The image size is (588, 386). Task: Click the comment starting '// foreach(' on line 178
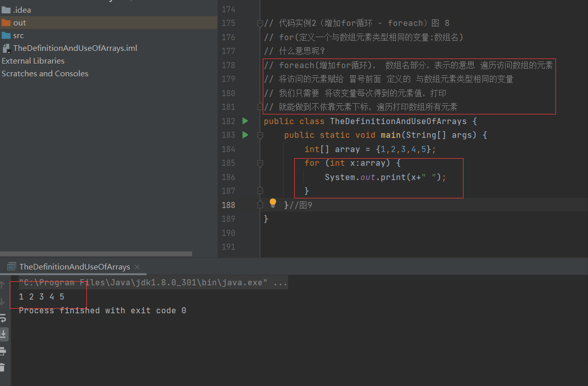coord(409,65)
